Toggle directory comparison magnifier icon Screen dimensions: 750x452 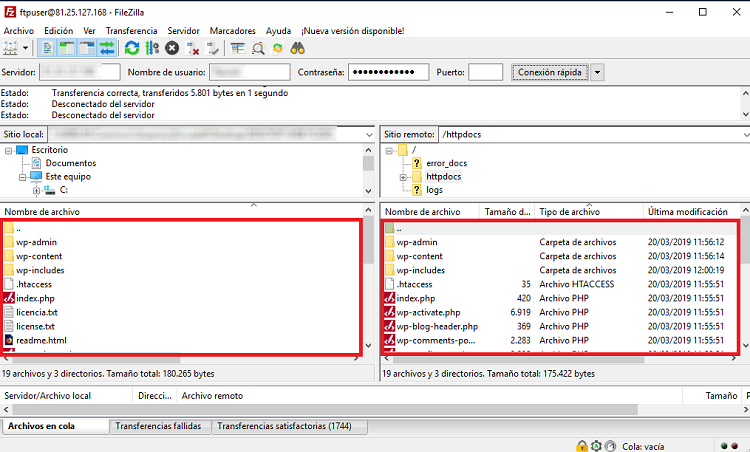pyautogui.click(x=258, y=48)
